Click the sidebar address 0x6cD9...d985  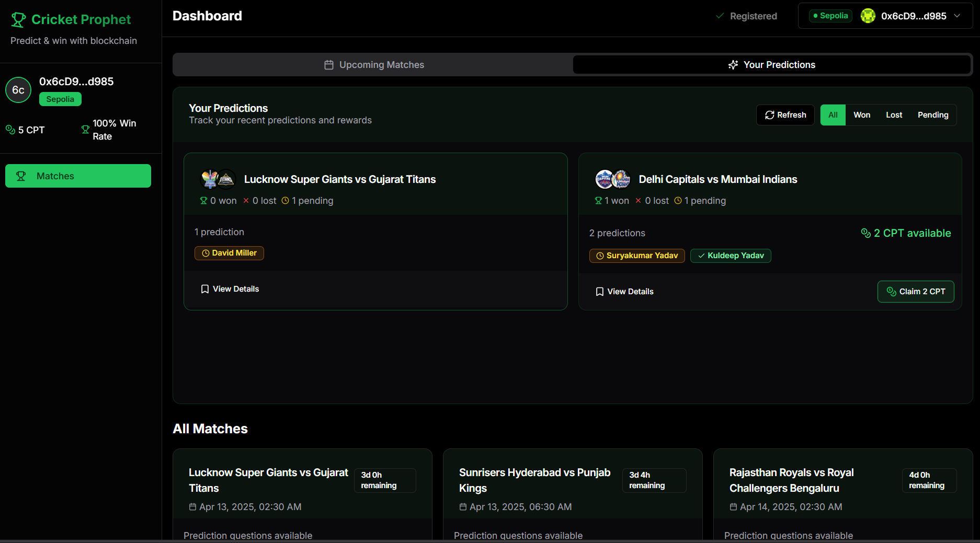pyautogui.click(x=76, y=82)
